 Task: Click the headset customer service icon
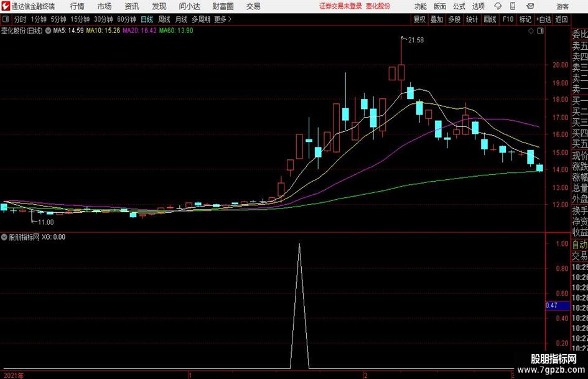(498, 6)
